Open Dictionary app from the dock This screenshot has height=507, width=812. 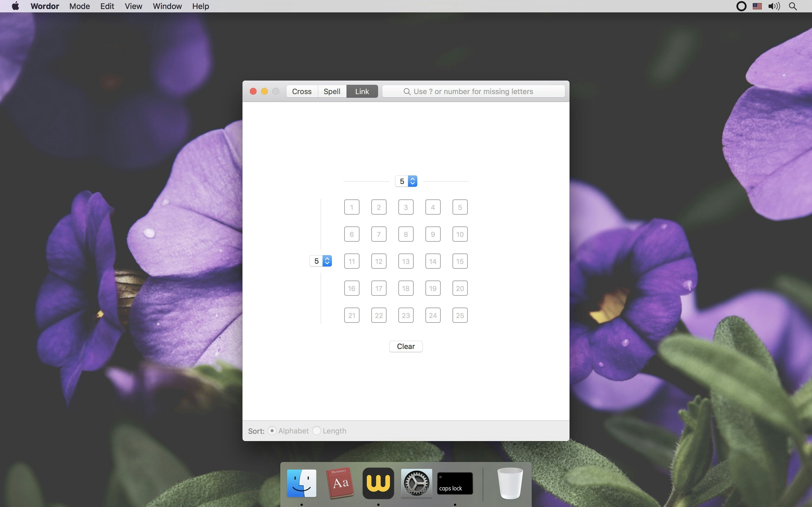point(340,483)
